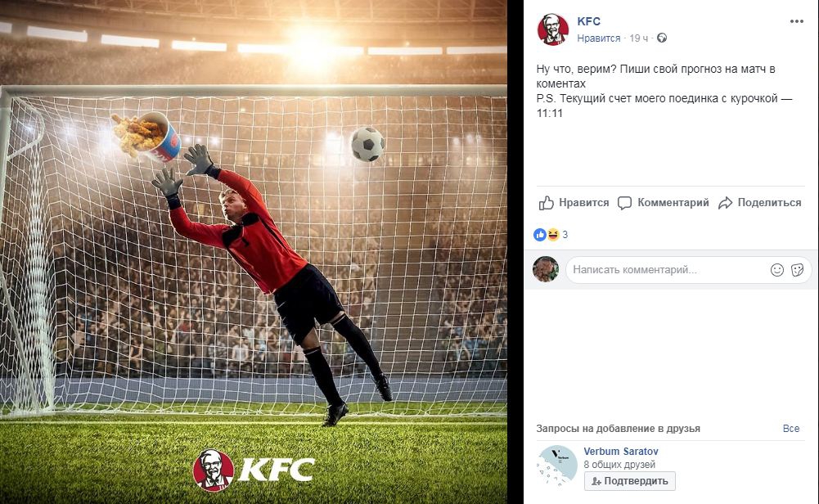Click the globe public audience icon
This screenshot has height=504, width=819.
662,38
